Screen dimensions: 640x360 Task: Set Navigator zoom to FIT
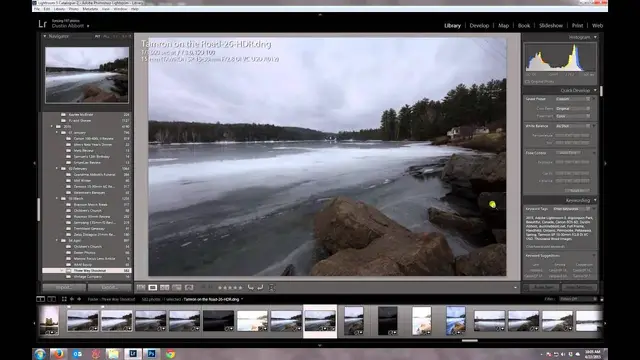tap(97, 36)
